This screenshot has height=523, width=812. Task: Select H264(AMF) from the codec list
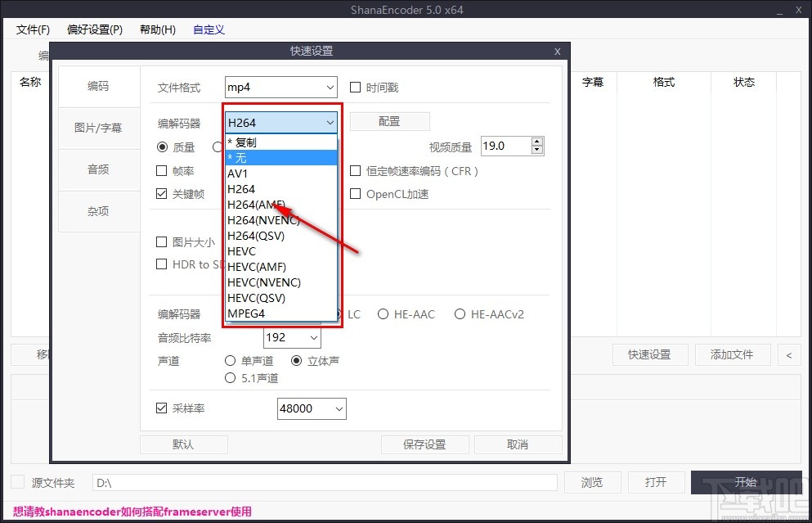tap(281, 205)
